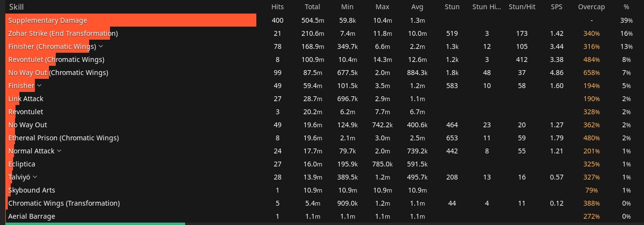Click the green horizontal scrollbar

tap(95, 224)
